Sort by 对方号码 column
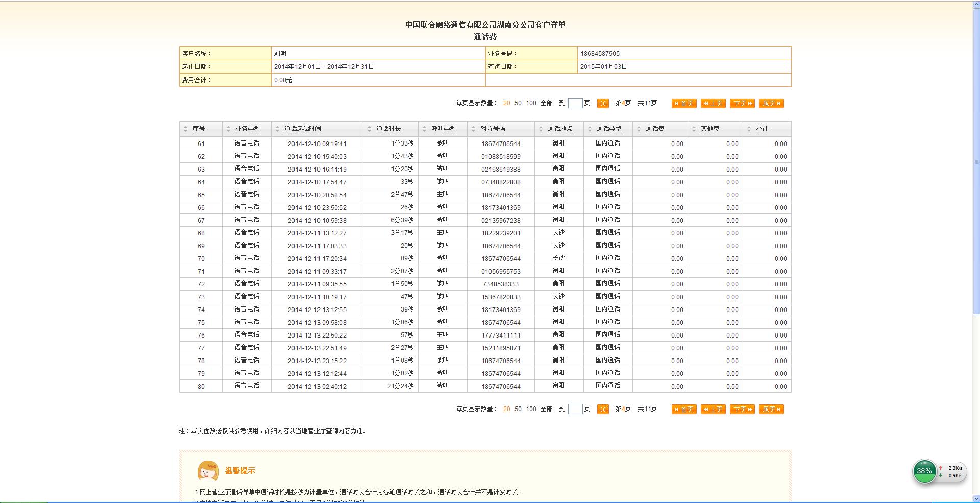 coord(492,129)
